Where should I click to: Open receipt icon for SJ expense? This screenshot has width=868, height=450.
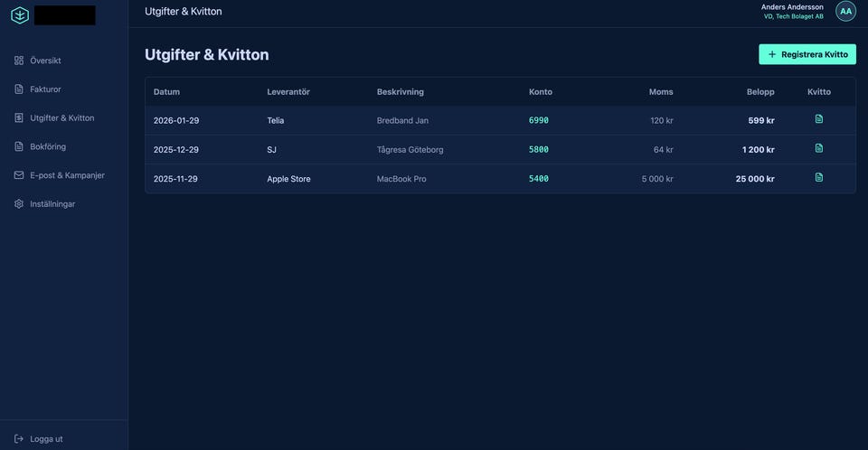819,148
